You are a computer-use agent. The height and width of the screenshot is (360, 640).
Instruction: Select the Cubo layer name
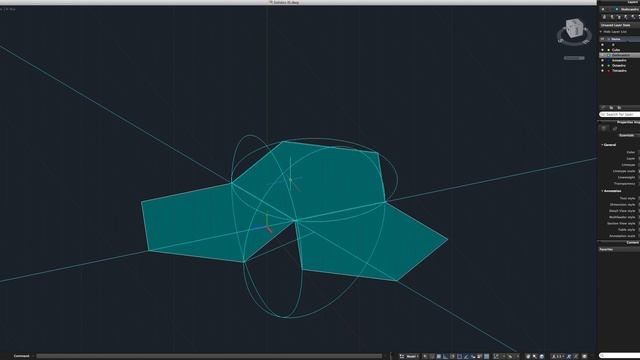[x=616, y=50]
